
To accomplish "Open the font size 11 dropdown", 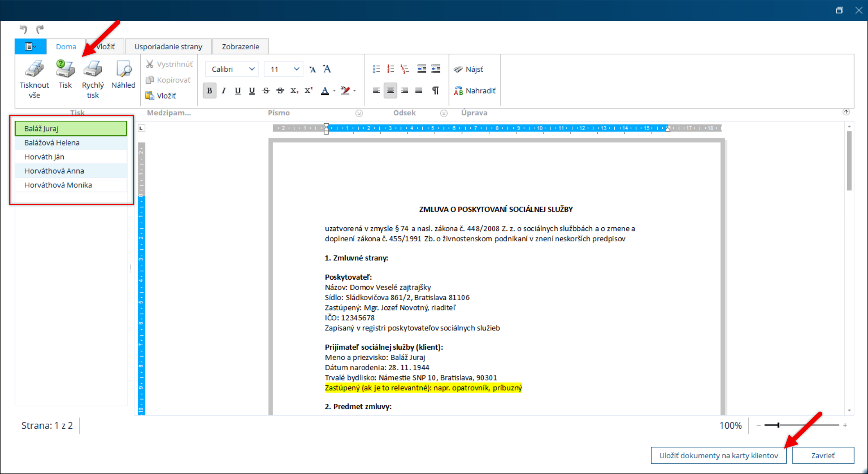I will click(x=297, y=69).
